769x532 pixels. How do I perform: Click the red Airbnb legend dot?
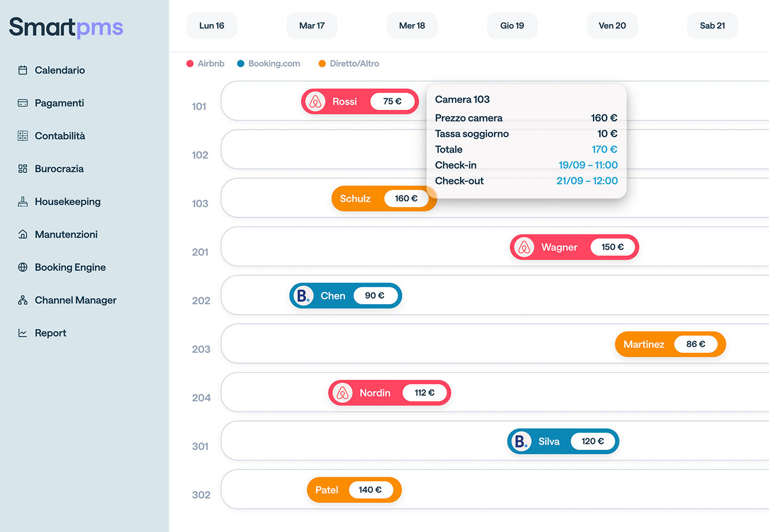coord(190,63)
